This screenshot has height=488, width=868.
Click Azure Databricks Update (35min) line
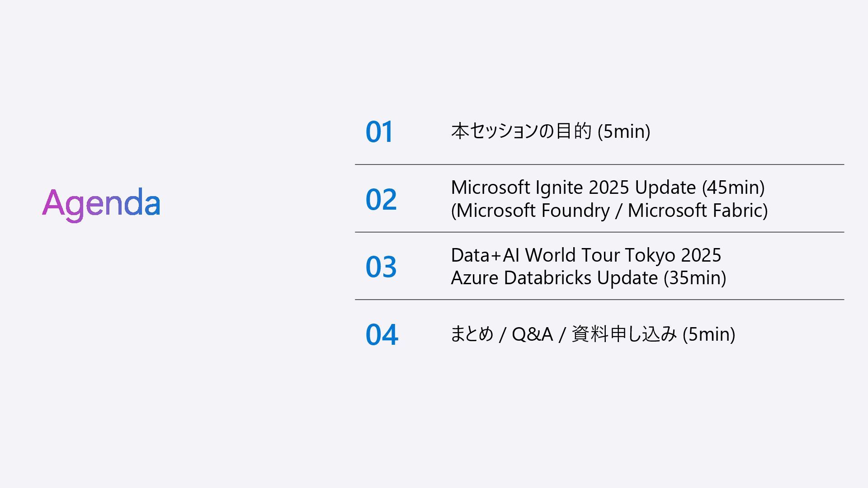(x=589, y=278)
